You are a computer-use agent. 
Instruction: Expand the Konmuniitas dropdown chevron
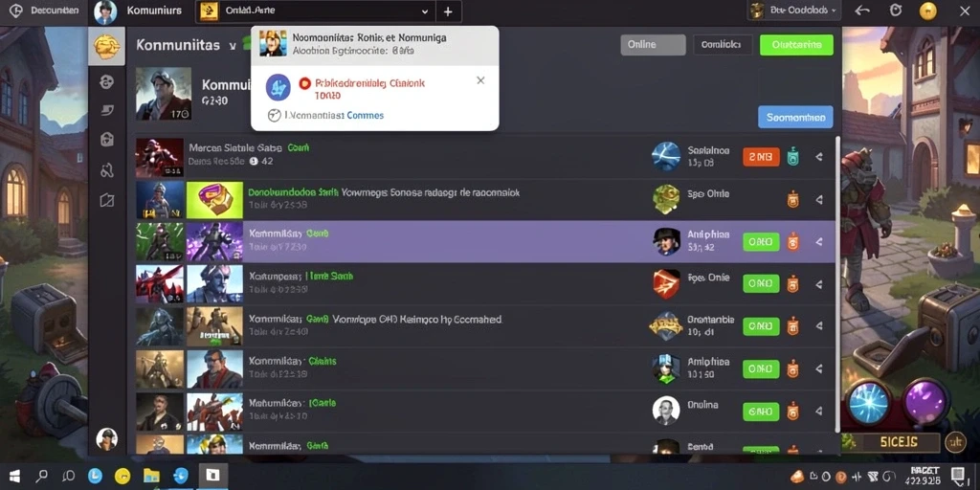pyautogui.click(x=233, y=46)
